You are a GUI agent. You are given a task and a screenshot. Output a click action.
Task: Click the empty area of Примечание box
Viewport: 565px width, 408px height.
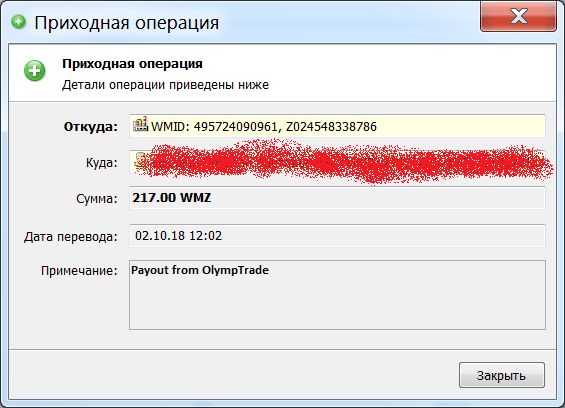click(x=337, y=305)
